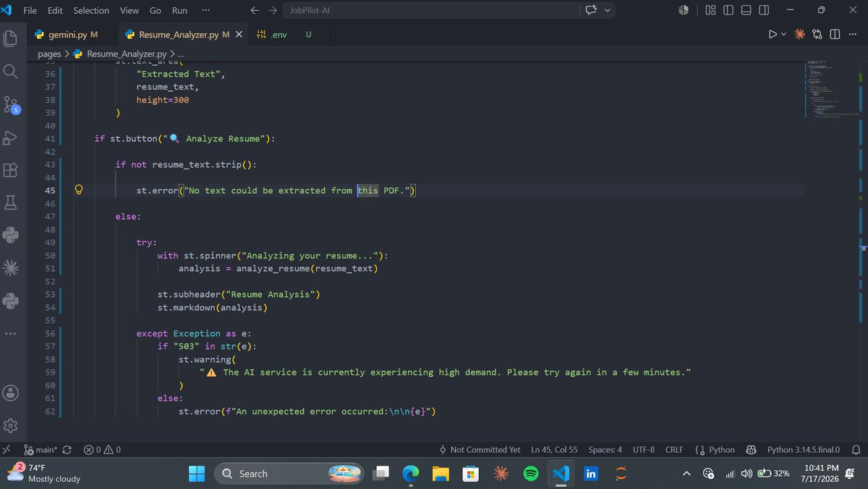Change encoding via UTF-8
Image resolution: width=868 pixels, height=489 pixels.
click(x=644, y=449)
